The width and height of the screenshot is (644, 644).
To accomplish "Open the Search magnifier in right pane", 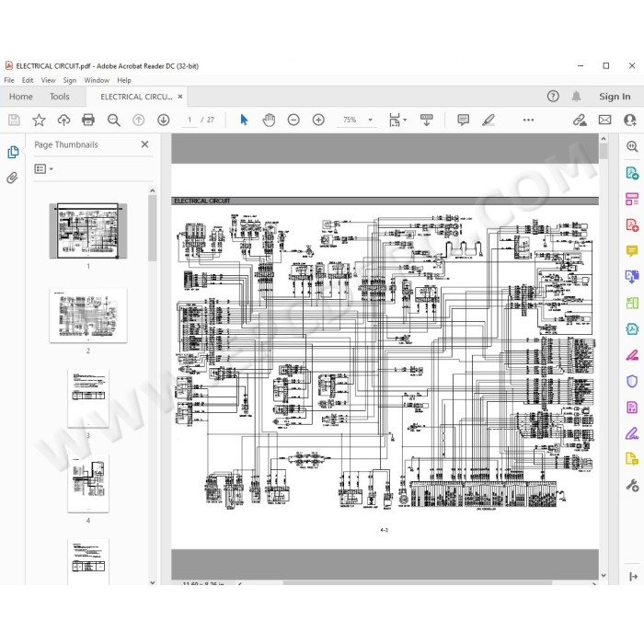I will pyautogui.click(x=632, y=146).
